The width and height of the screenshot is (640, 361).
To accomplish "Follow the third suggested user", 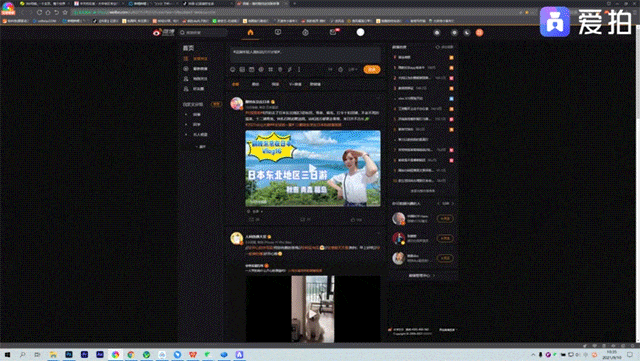I will tap(445, 258).
